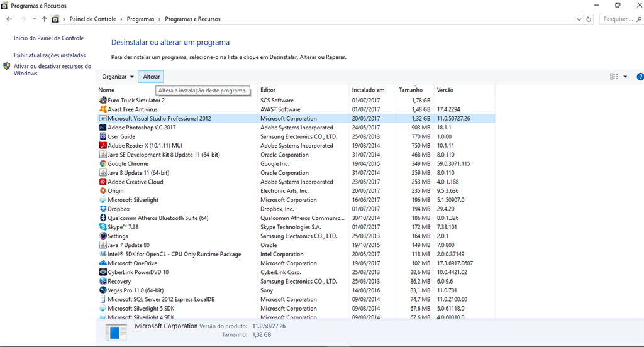The image size is (644, 347).
Task: Click the Microsoft OneDrive icon
Action: 103,263
